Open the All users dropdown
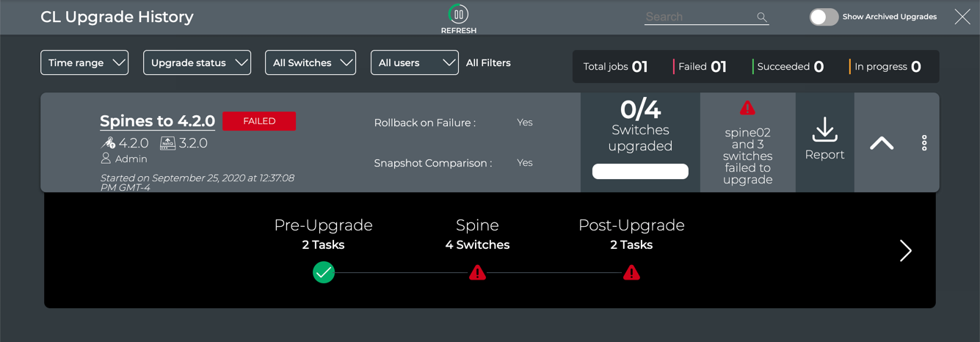The width and height of the screenshot is (980, 342). tap(415, 63)
